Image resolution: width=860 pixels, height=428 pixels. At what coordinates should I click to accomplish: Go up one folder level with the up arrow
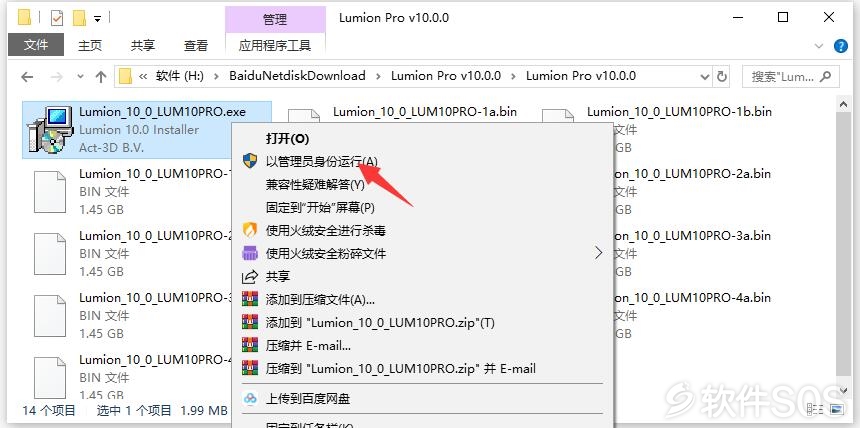100,77
